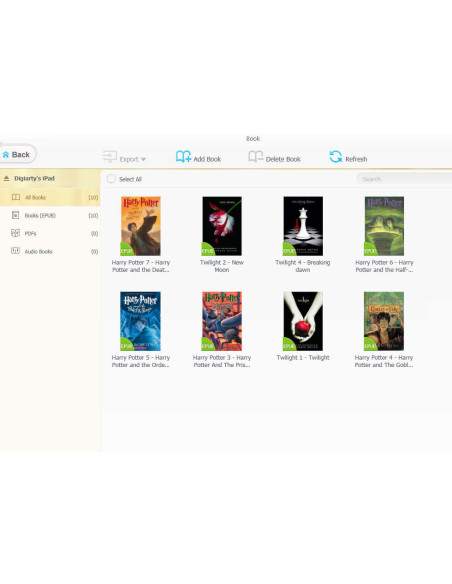Screen dimensions: 452x584
Task: Click title 'Harry Potter 6 - Harry Potter and the Half-...'
Action: tap(384, 266)
